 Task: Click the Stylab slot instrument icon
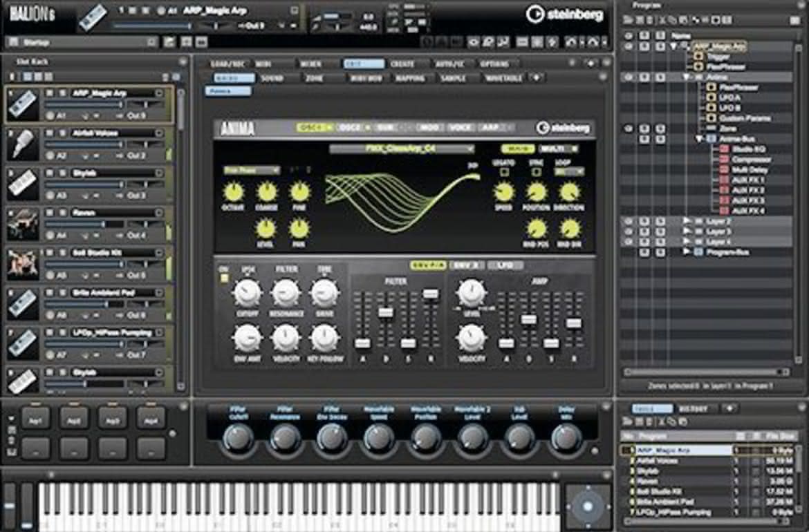pos(23,184)
